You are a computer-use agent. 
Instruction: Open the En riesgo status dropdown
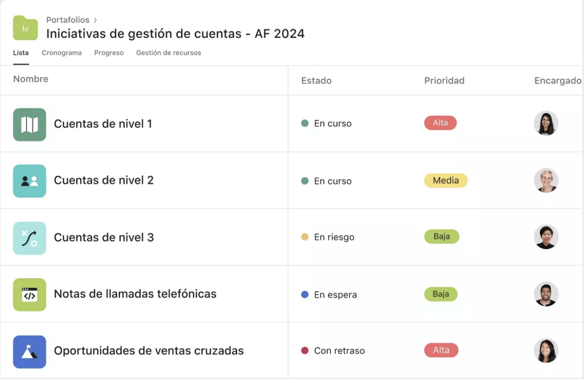click(328, 237)
